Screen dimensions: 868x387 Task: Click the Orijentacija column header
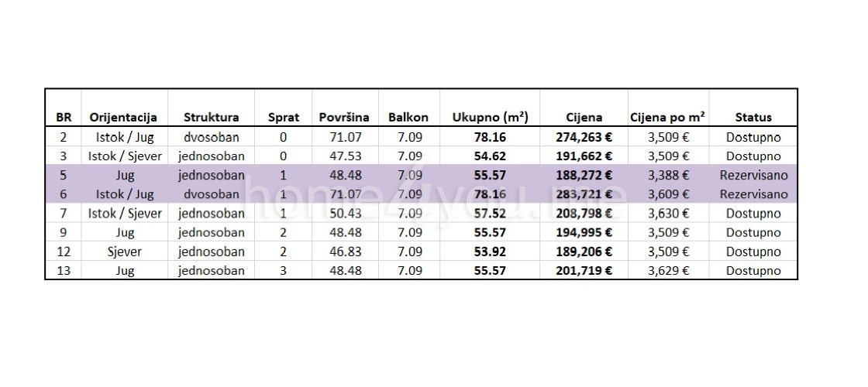(x=123, y=118)
